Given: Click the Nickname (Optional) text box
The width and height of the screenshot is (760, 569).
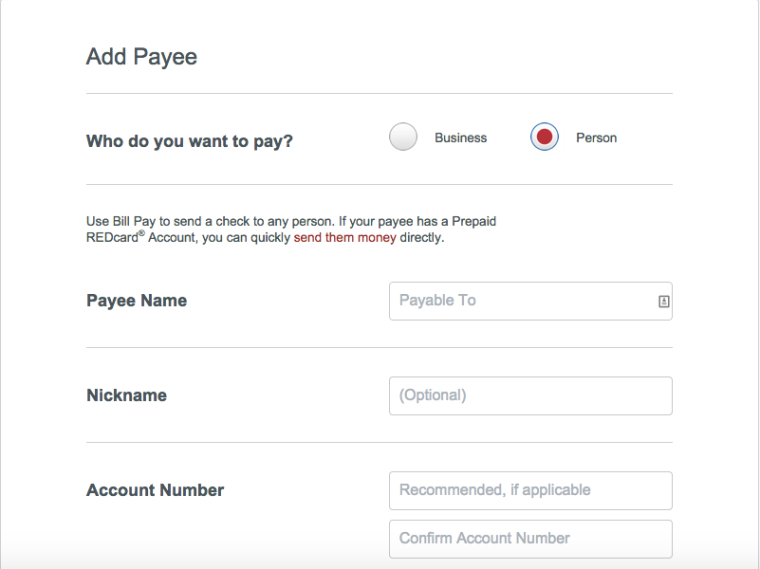Looking at the screenshot, I should click(531, 395).
